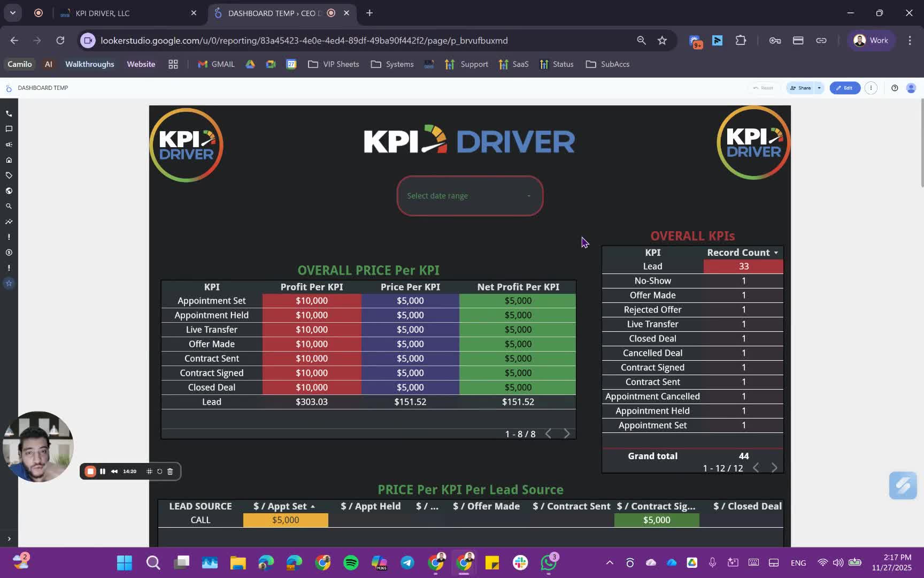Image resolution: width=924 pixels, height=578 pixels.
Task: Click the Reset button
Action: pos(763,88)
